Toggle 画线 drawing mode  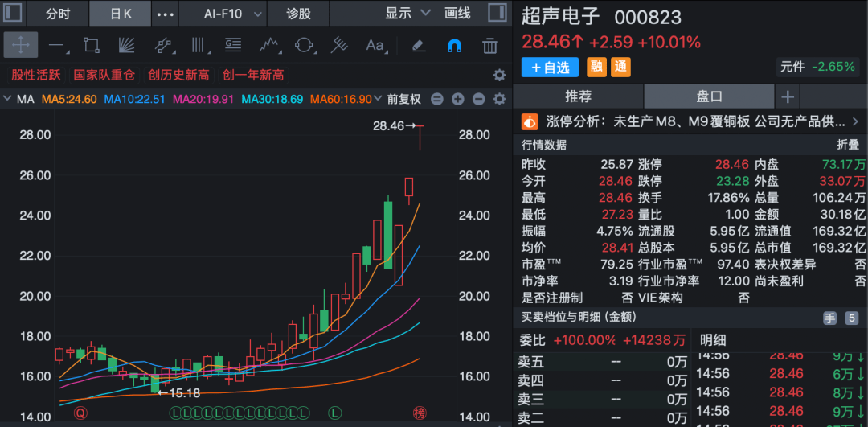click(x=457, y=14)
